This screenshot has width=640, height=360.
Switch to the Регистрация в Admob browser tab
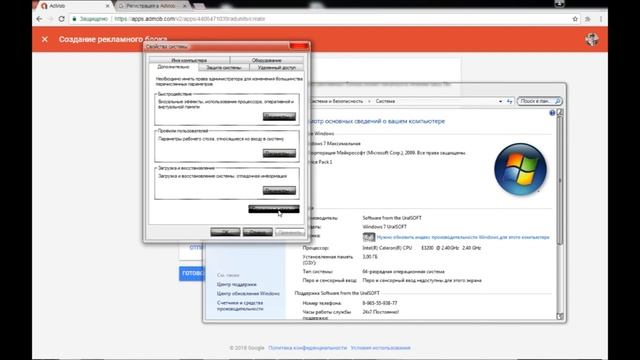click(x=150, y=6)
